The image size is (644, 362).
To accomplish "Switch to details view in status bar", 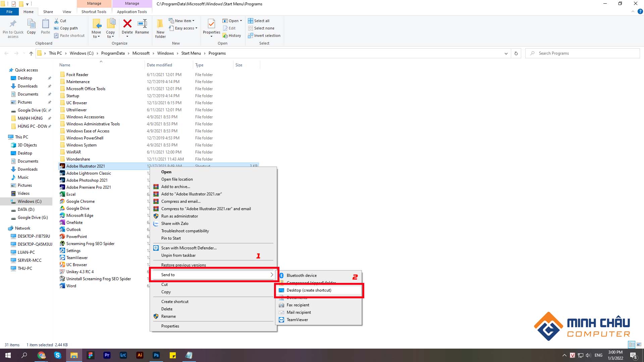I will pyautogui.click(x=632, y=345).
